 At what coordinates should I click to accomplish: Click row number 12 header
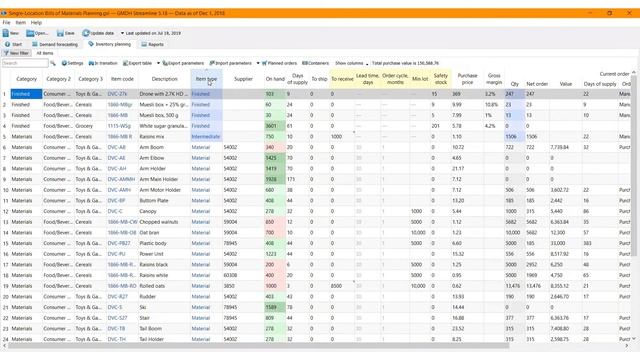point(5,211)
